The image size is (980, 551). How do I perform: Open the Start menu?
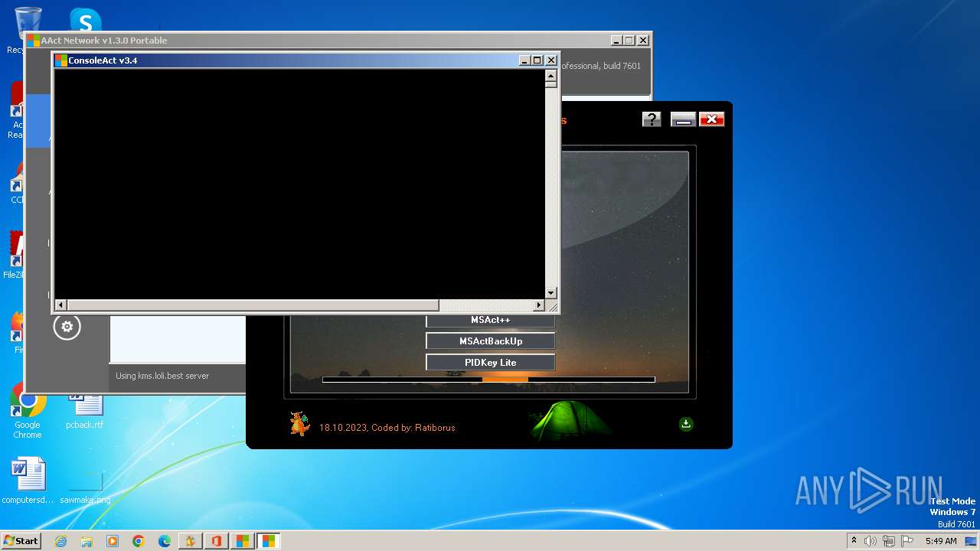21,541
